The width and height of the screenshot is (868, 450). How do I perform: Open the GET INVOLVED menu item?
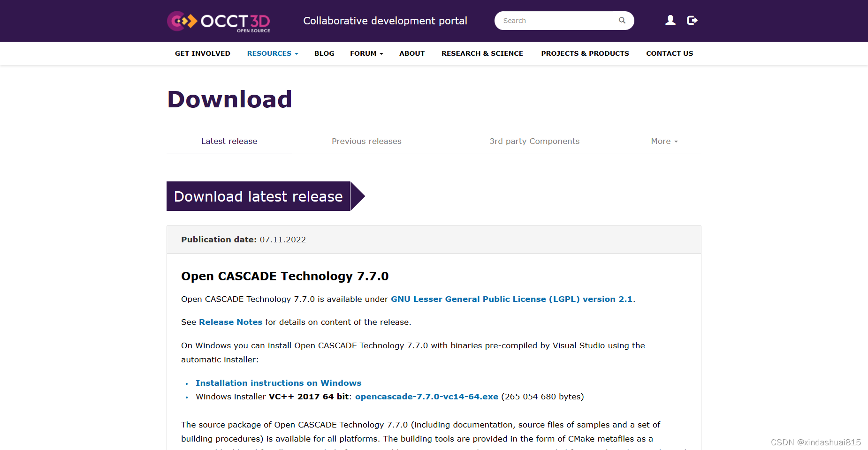point(203,53)
